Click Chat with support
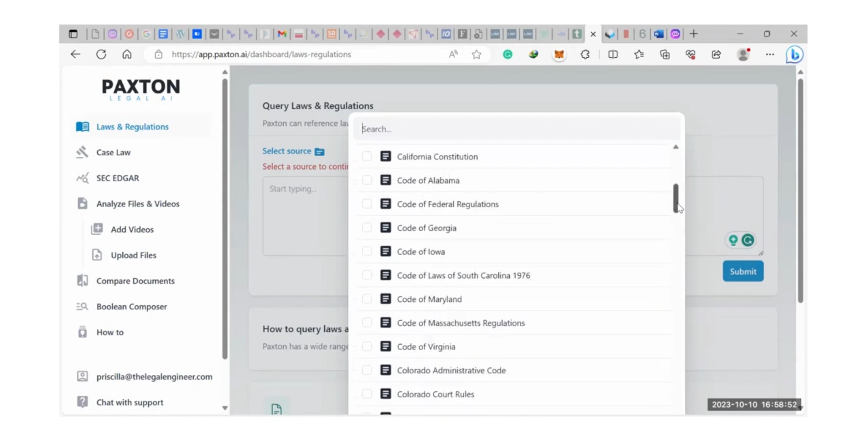The height and width of the screenshot is (437, 868). click(130, 402)
